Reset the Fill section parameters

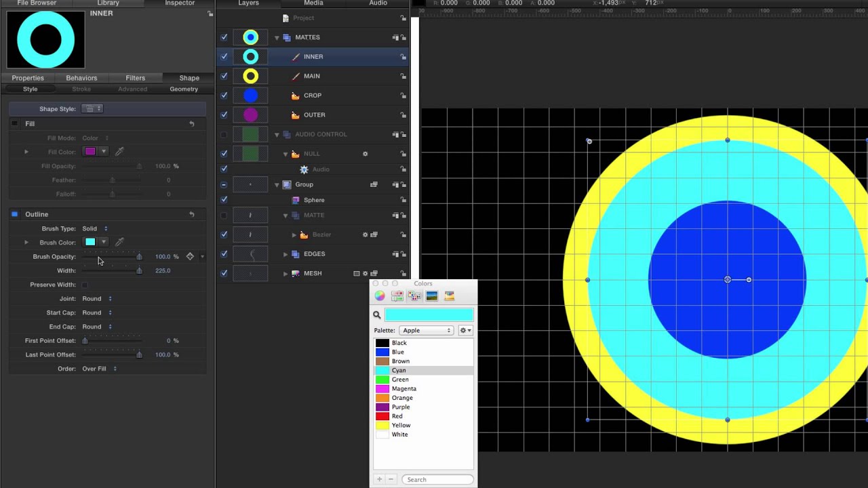(191, 124)
